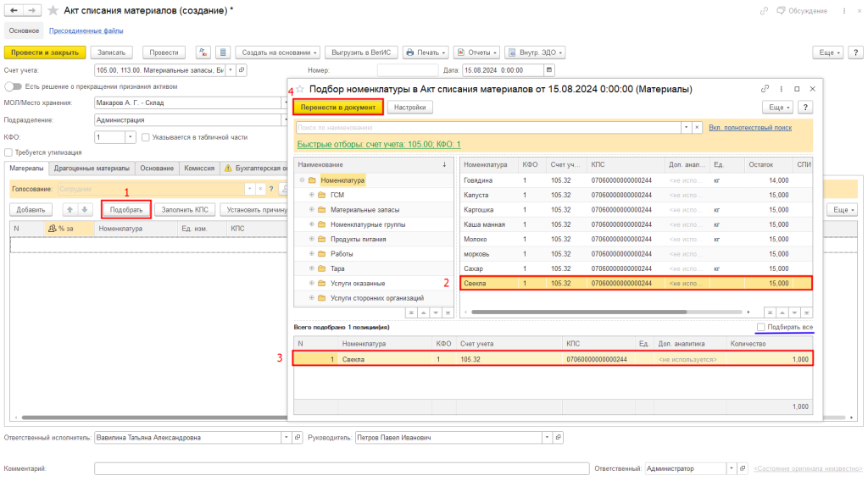Image resolution: width=868 pixels, height=481 pixels.
Task: Toggle the decision to stop recognizing as asset
Action: coord(13,86)
